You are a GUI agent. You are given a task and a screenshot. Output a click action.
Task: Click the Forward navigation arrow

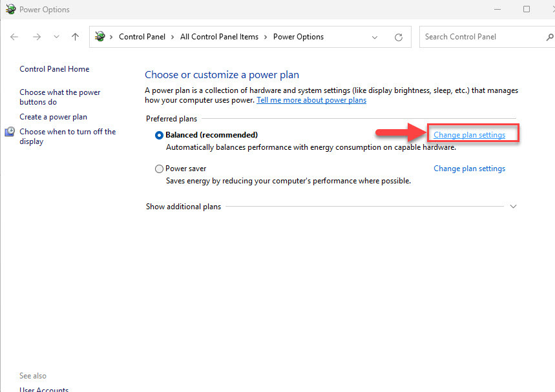click(36, 37)
